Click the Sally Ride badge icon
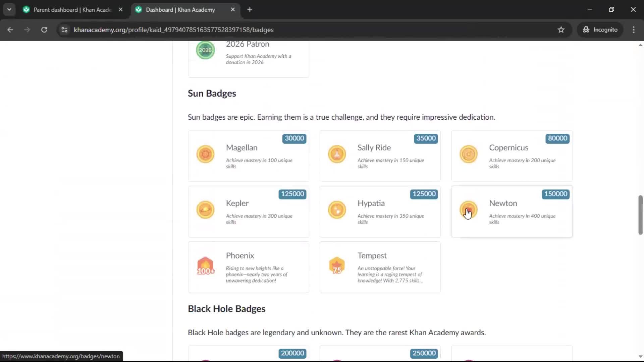The width and height of the screenshot is (644, 362). coord(337,154)
